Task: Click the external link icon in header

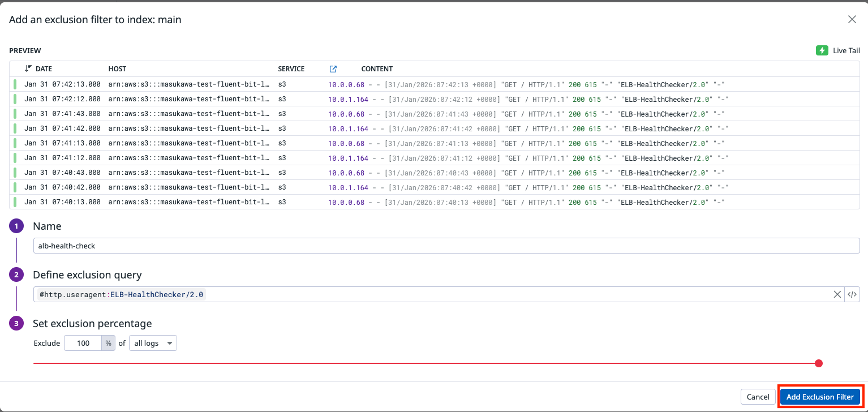Action: point(333,69)
